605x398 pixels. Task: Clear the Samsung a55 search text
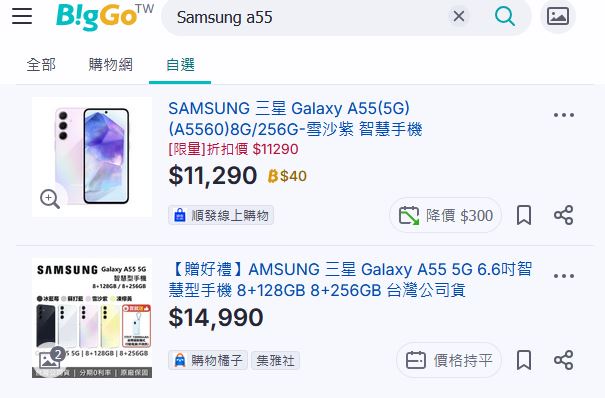tap(459, 17)
